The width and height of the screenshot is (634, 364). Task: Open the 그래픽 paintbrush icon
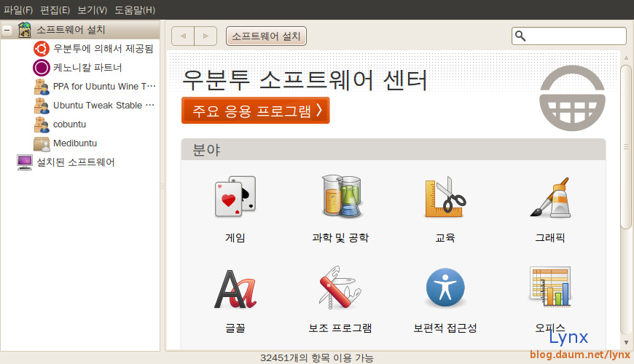(x=550, y=197)
